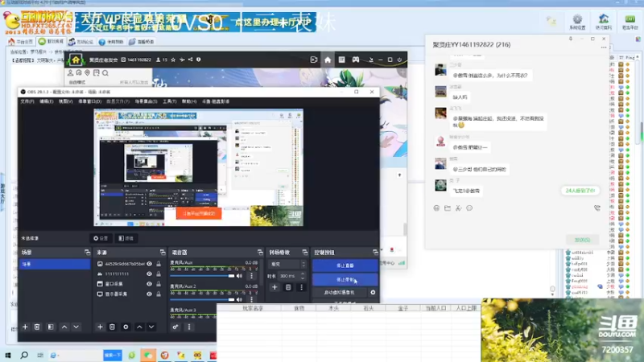Open system settings gear in game platform
Screen dimensions: 644x362
pyautogui.click(x=577, y=22)
